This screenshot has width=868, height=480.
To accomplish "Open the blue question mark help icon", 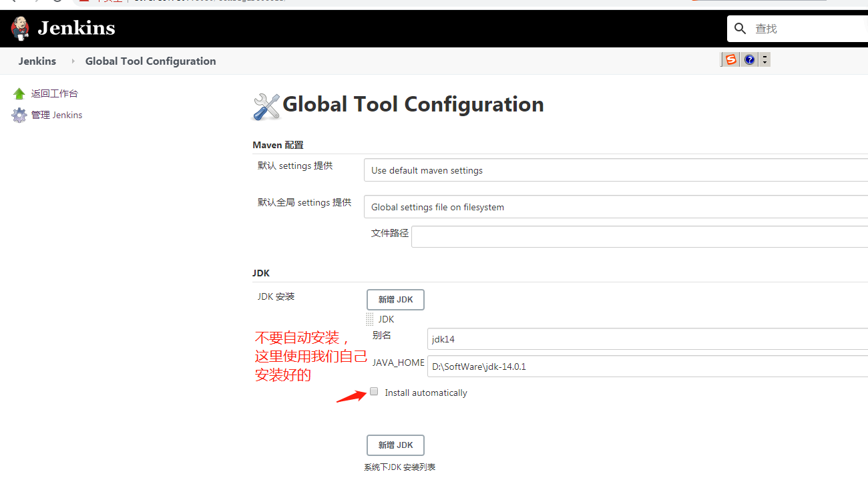I will click(x=750, y=60).
